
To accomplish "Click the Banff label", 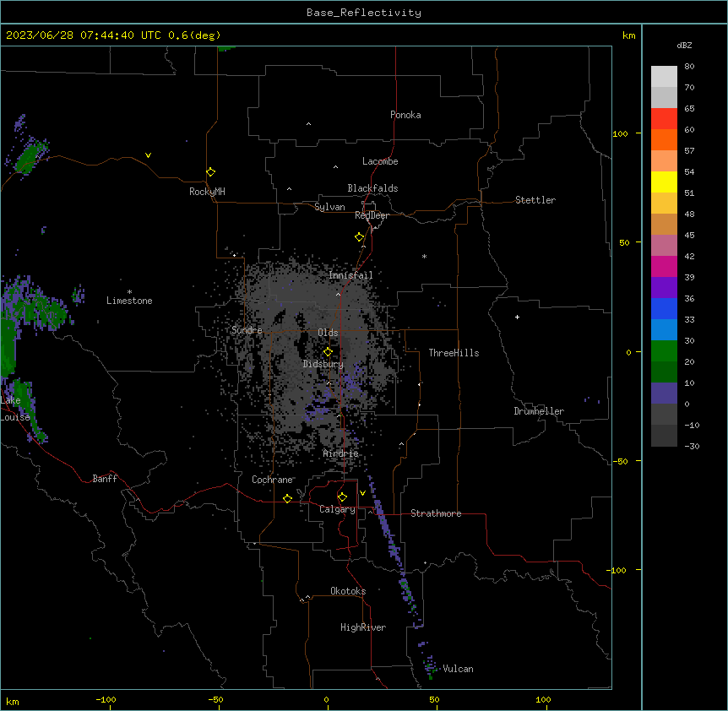I will coord(105,479).
